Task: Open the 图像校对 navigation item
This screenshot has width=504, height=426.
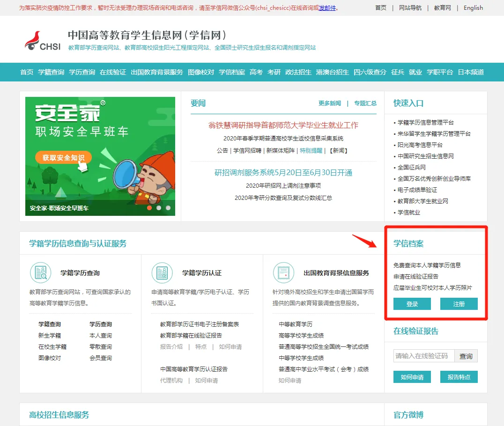Action: pyautogui.click(x=201, y=72)
